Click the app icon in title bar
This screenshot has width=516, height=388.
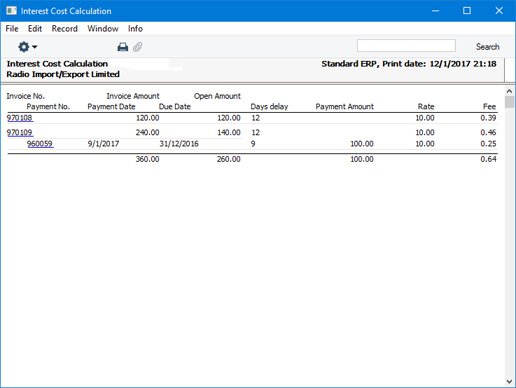[x=11, y=11]
